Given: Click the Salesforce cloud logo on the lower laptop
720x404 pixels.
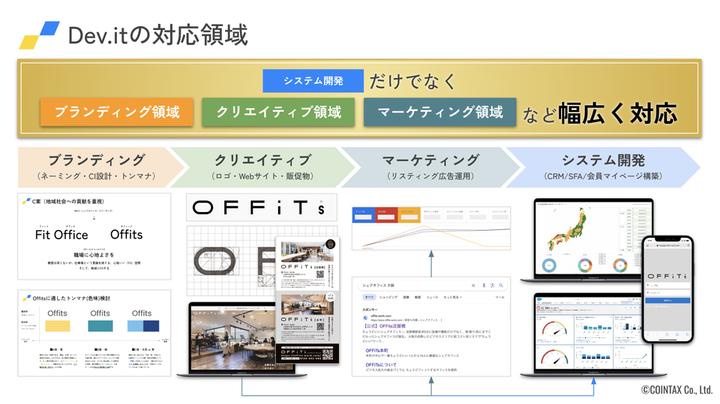Looking at the screenshot, I should coord(540,301).
